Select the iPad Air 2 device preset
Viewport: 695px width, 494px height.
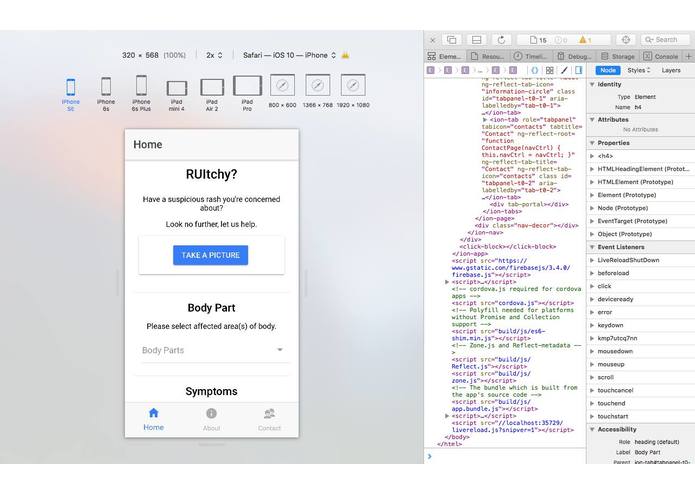tap(211, 94)
